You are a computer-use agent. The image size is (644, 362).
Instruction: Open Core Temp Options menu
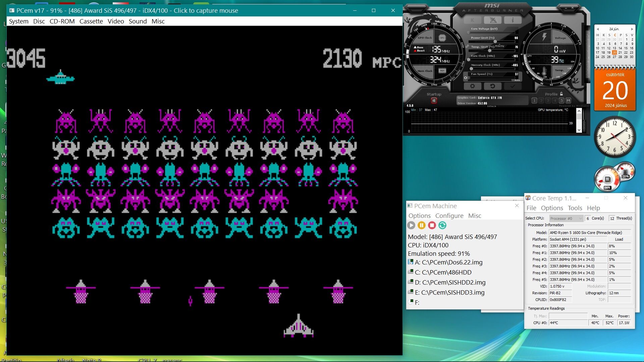click(552, 208)
